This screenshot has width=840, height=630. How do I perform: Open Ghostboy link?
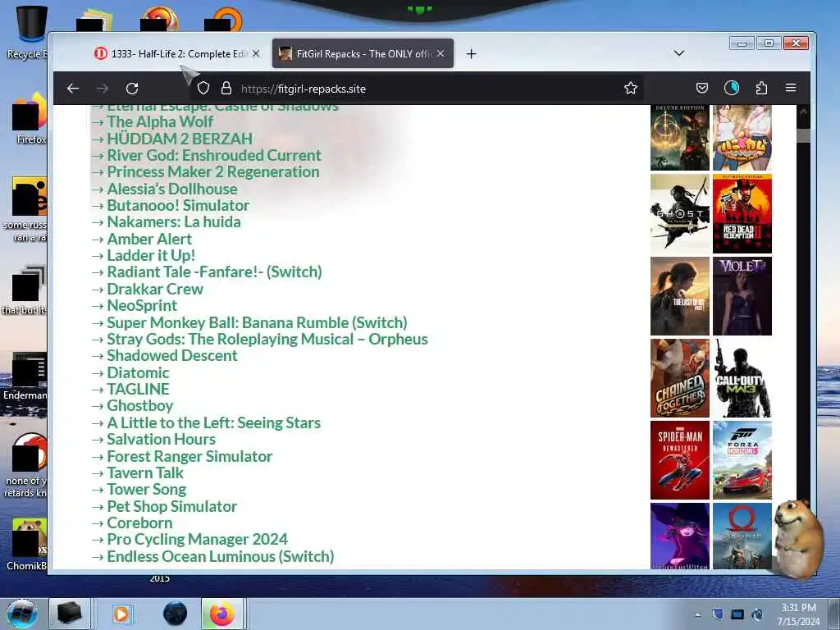(139, 405)
